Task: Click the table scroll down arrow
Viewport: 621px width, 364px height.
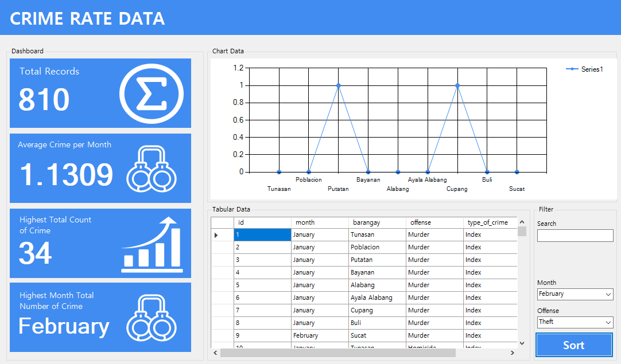Action: pos(522,343)
